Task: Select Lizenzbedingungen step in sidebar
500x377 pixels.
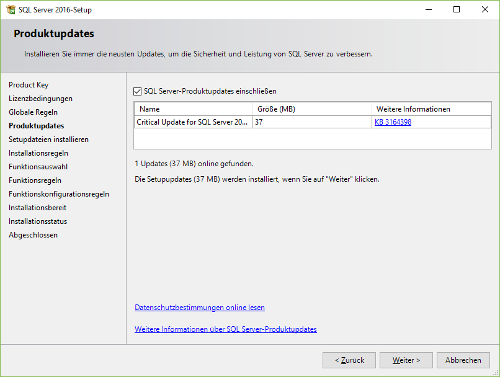Action: 41,99
